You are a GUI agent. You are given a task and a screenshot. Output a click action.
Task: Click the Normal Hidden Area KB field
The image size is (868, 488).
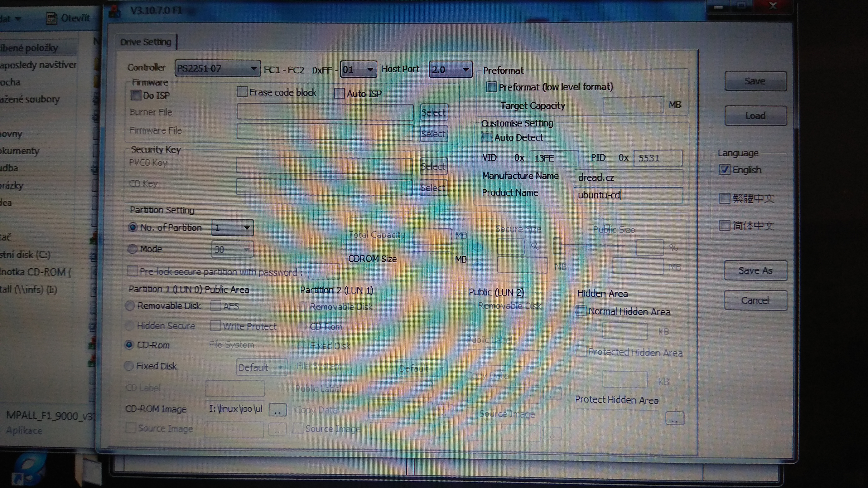[625, 331]
